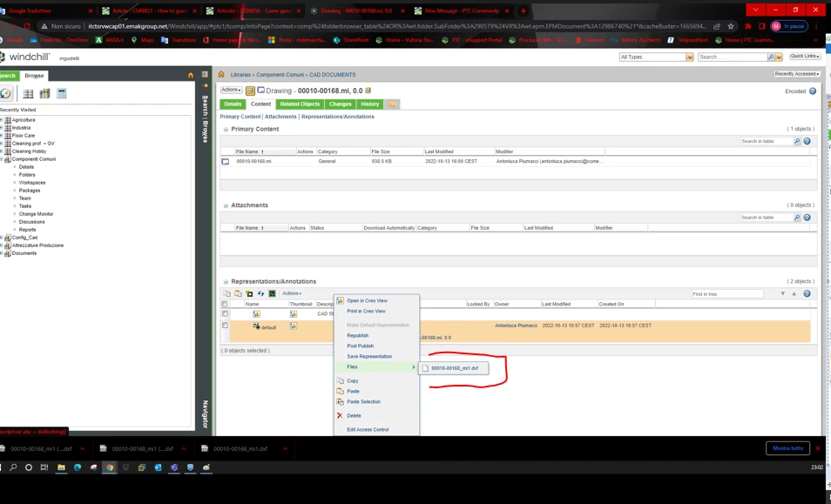Screen dimensions: 831x504
Task: Click the taskbar search magnifier
Action: tap(13, 467)
